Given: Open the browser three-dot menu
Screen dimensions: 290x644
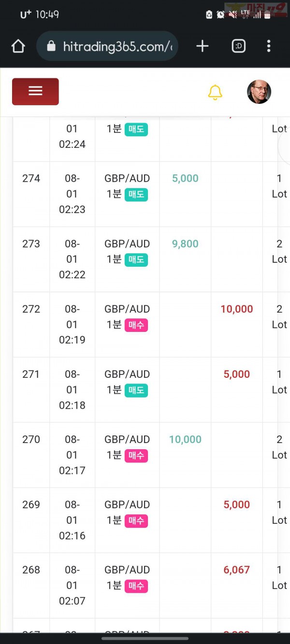Looking at the screenshot, I should coord(269,46).
